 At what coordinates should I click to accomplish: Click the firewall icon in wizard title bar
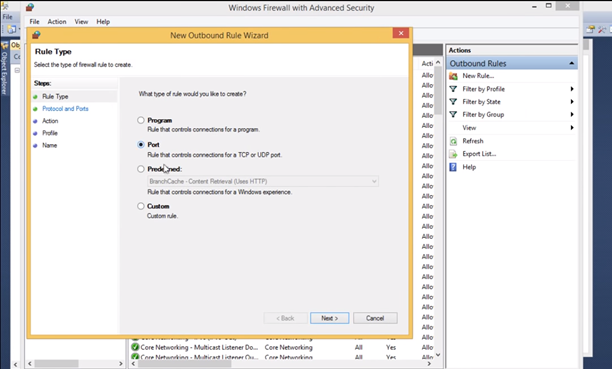click(36, 35)
